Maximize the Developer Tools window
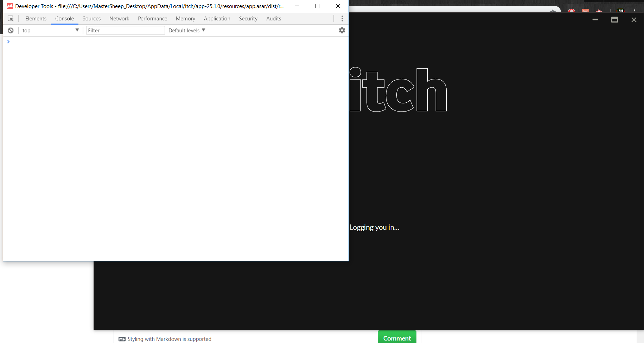 [x=317, y=6]
